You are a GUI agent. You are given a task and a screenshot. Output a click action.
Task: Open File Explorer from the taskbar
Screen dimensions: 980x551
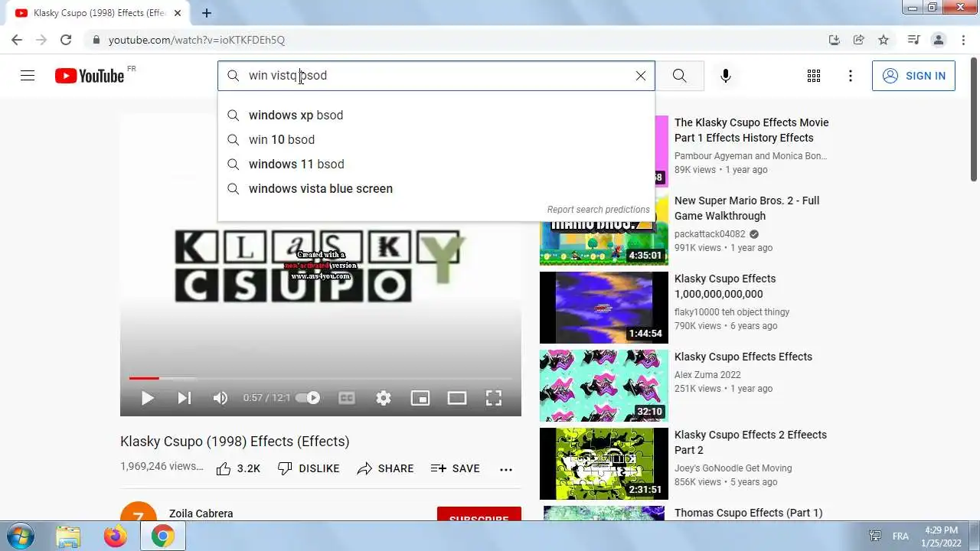tap(68, 536)
